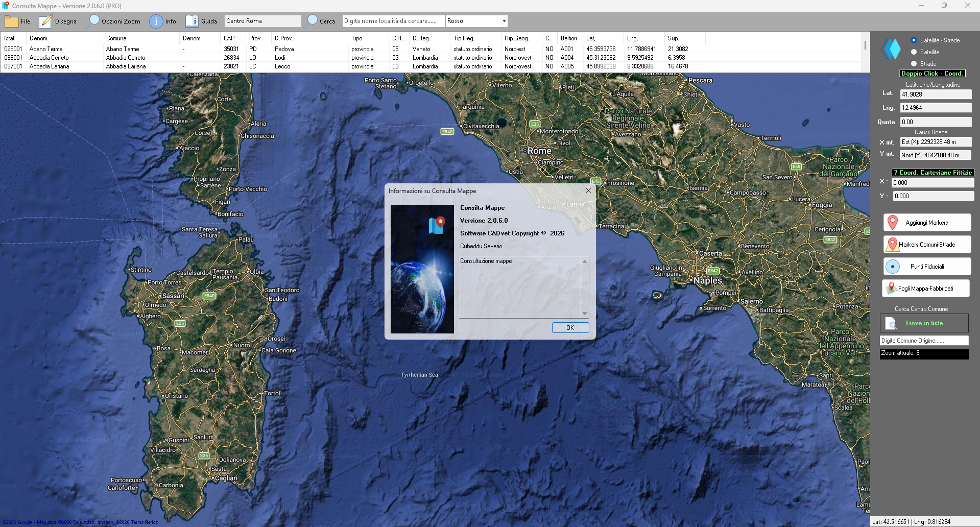The image size is (980, 527).
Task: Click the Cerca magnifier icon
Action: coord(311,21)
